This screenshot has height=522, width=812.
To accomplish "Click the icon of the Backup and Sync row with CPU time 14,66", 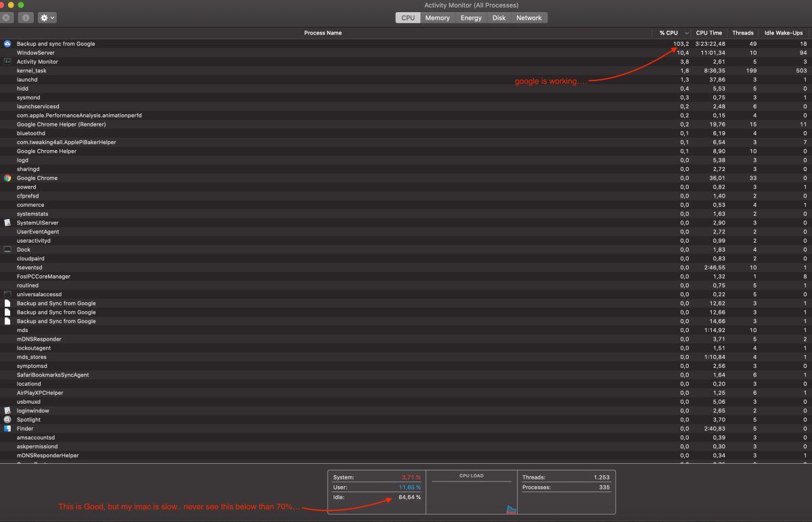I will point(7,321).
